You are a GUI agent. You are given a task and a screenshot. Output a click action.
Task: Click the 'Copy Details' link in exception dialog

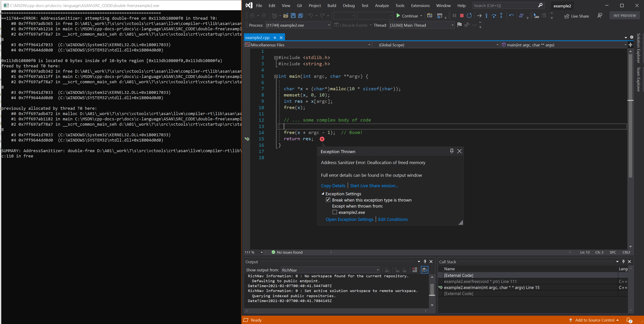[x=333, y=185]
